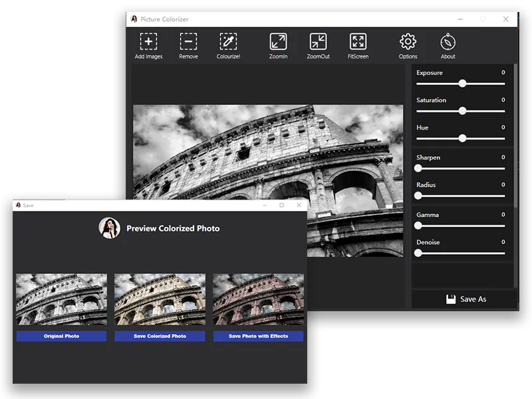Select the Remove icon in the toolbar
The height and width of the screenshot is (399, 532).
pyautogui.click(x=188, y=41)
